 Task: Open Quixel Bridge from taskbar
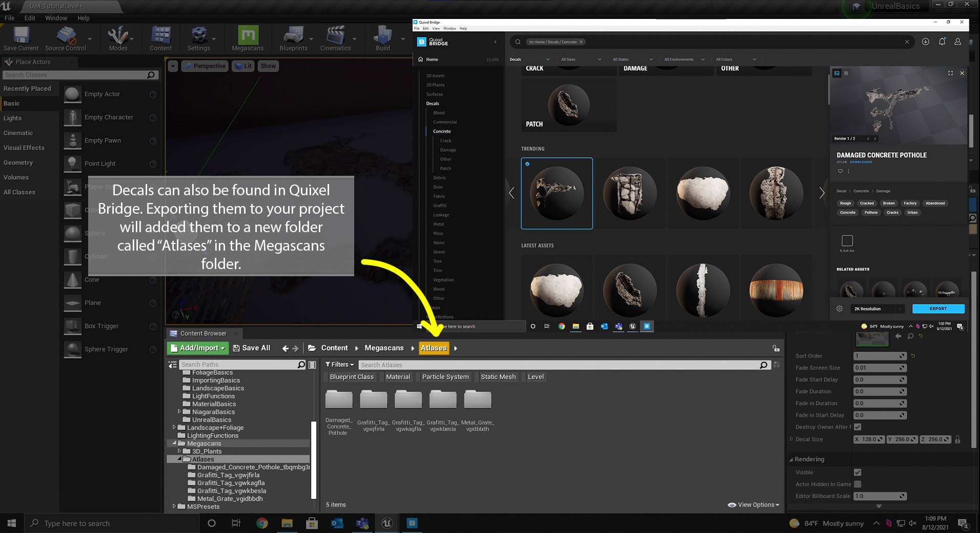412,523
